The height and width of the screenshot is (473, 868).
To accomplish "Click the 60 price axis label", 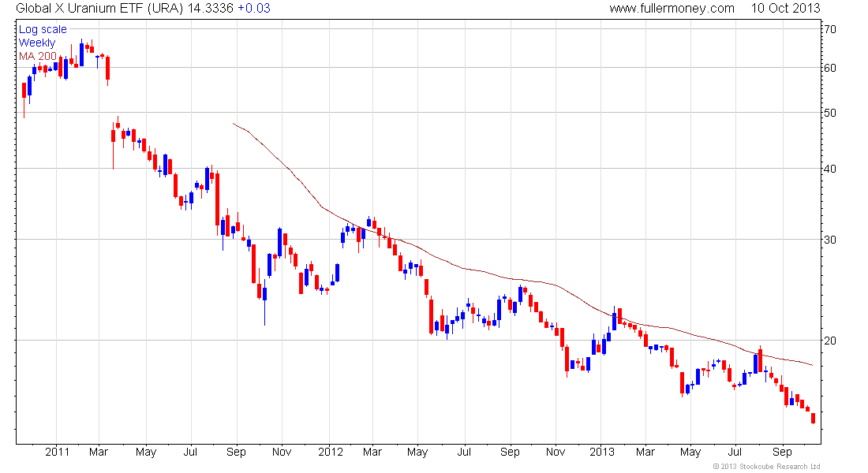I will coord(830,68).
